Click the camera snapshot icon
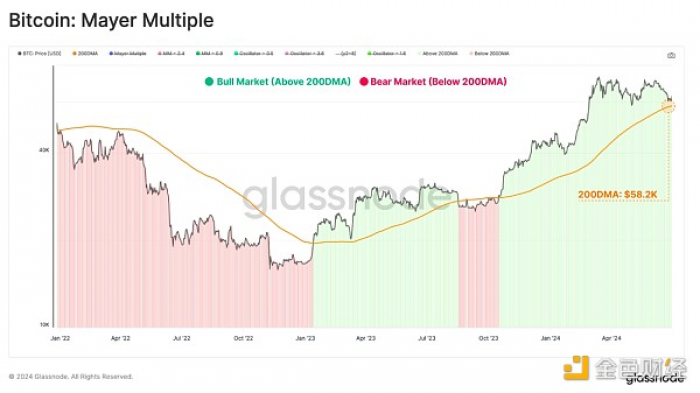The image size is (700, 393). (671, 55)
